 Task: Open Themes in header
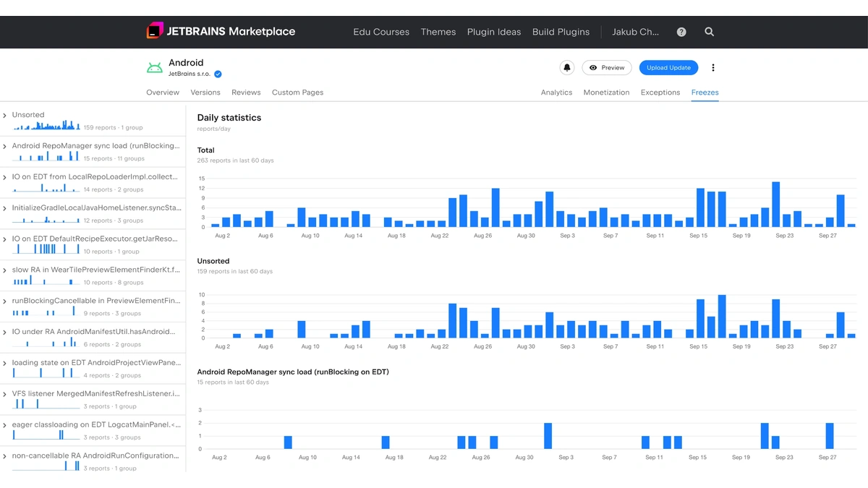click(x=438, y=32)
